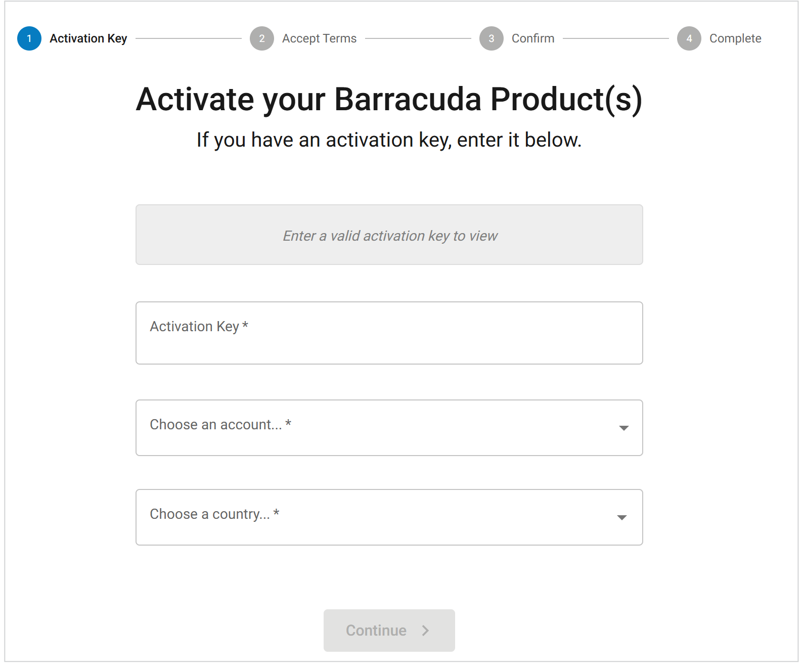Select the Activation Key step label
803x672 pixels.
(88, 38)
